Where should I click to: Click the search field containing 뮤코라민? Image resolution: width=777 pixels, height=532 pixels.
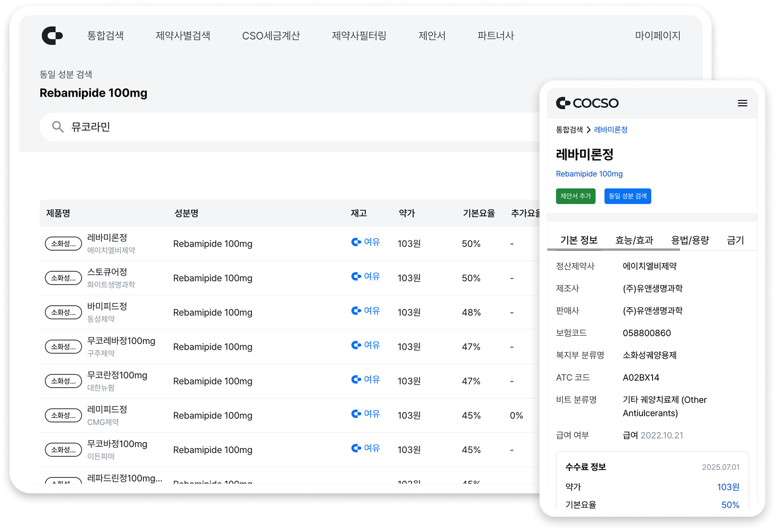pos(287,127)
